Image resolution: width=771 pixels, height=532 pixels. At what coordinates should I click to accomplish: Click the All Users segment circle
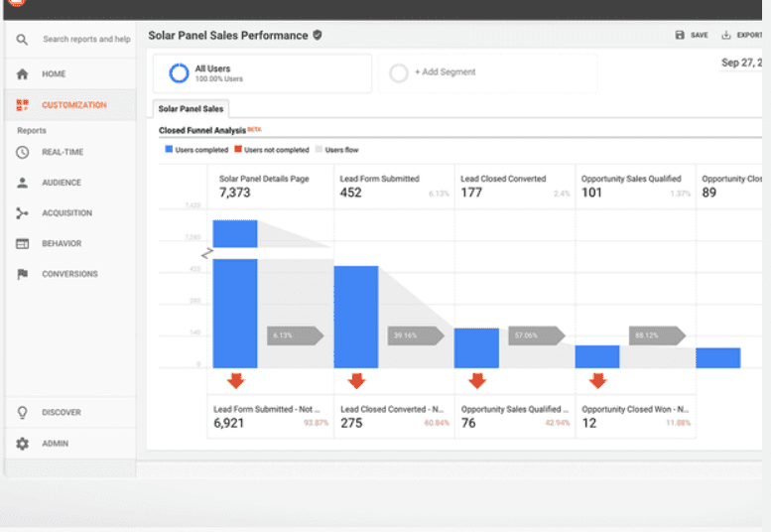pyautogui.click(x=179, y=73)
